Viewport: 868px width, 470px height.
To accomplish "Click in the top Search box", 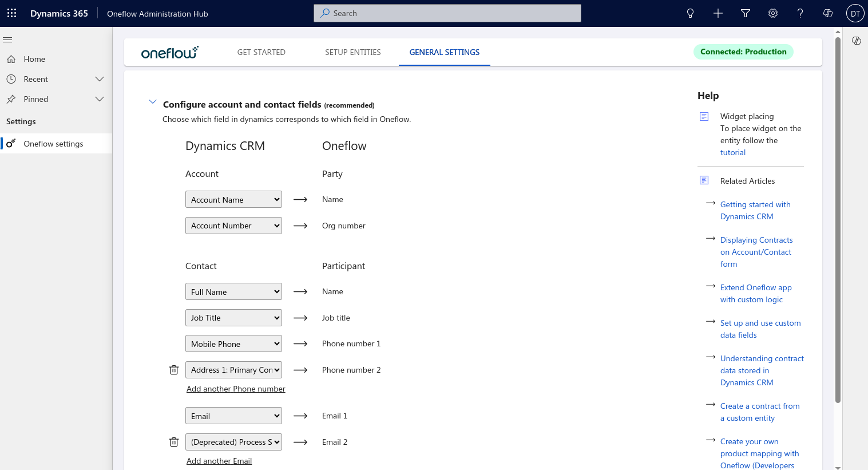I will [447, 13].
